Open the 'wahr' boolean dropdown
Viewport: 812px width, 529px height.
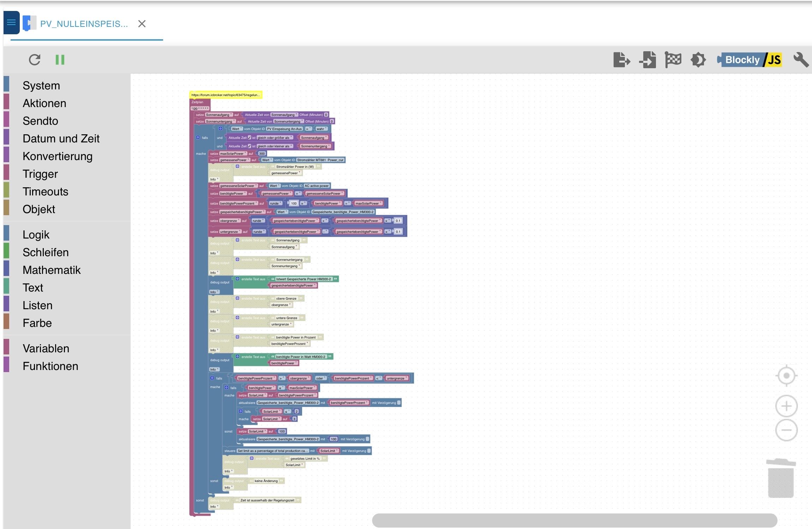(321, 129)
